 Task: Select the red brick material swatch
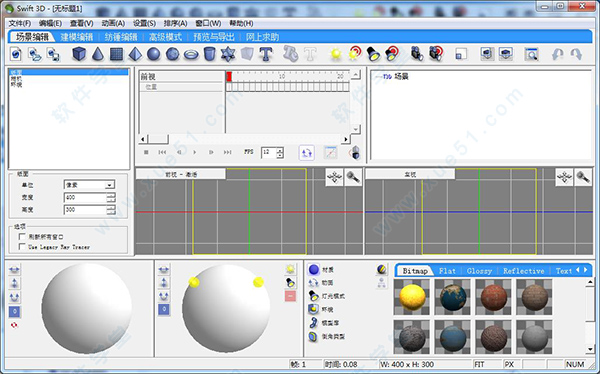(x=494, y=297)
